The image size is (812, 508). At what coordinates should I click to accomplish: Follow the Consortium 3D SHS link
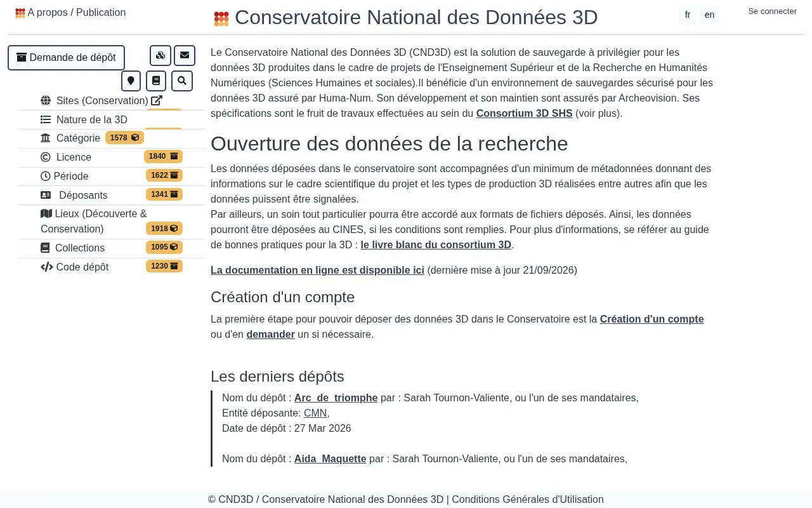click(525, 113)
